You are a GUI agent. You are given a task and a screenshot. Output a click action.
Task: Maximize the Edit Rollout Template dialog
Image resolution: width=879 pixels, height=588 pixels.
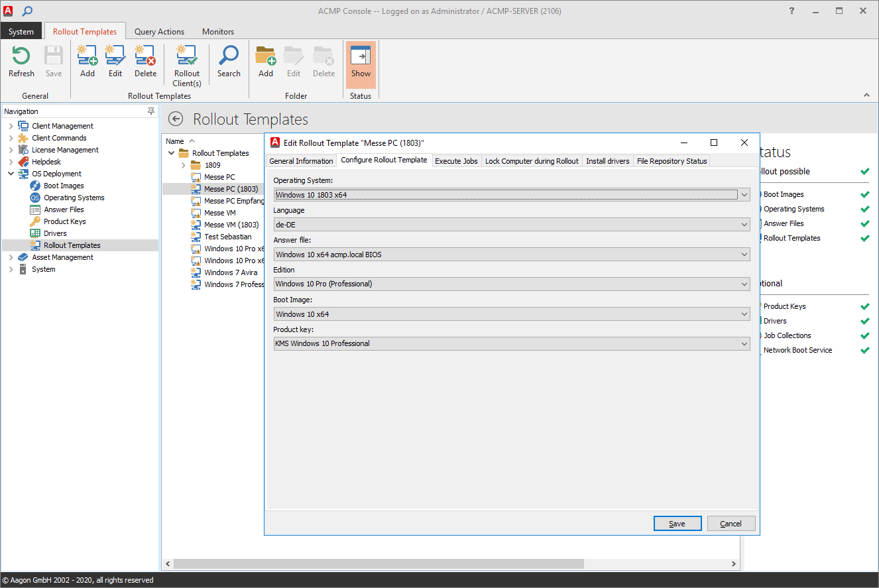tap(714, 143)
